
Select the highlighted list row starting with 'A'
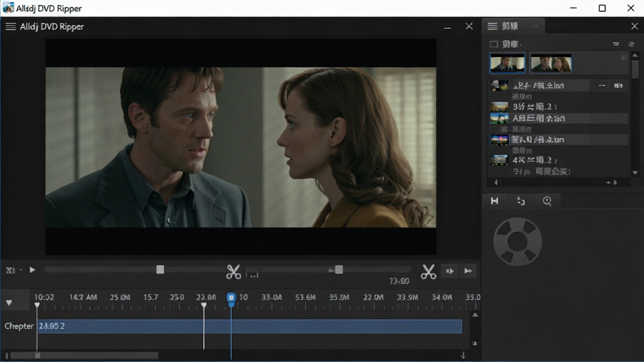click(559, 118)
